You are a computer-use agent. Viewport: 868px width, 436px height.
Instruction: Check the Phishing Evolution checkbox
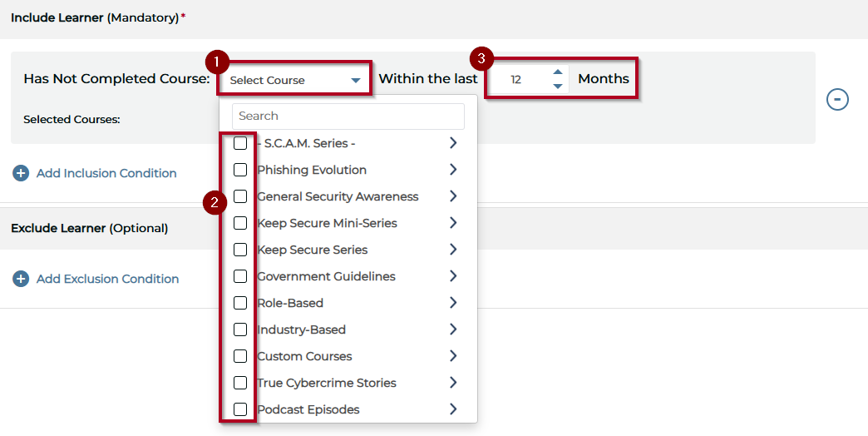pos(240,170)
